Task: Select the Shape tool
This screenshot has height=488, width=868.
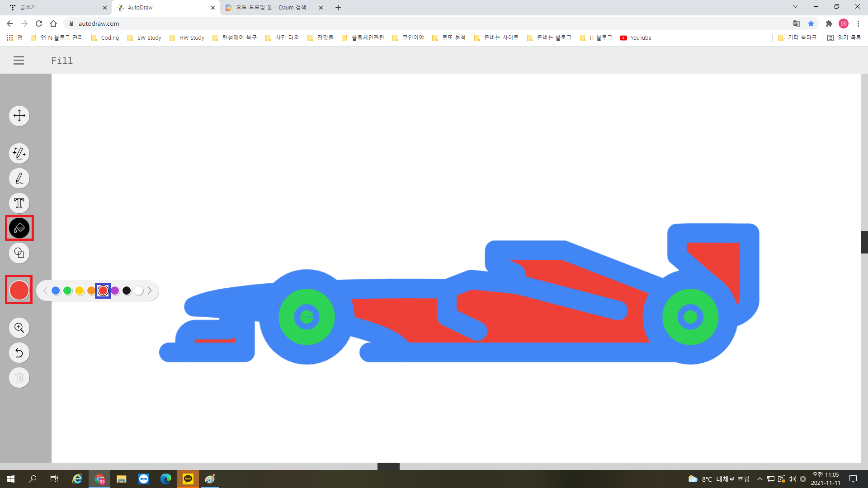Action: (19, 253)
